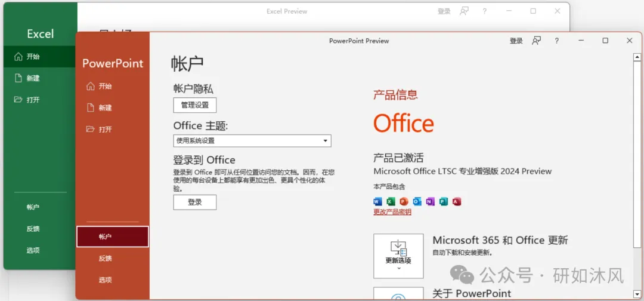Close the Excel Preview window
The height and width of the screenshot is (301, 644).
pyautogui.click(x=558, y=11)
